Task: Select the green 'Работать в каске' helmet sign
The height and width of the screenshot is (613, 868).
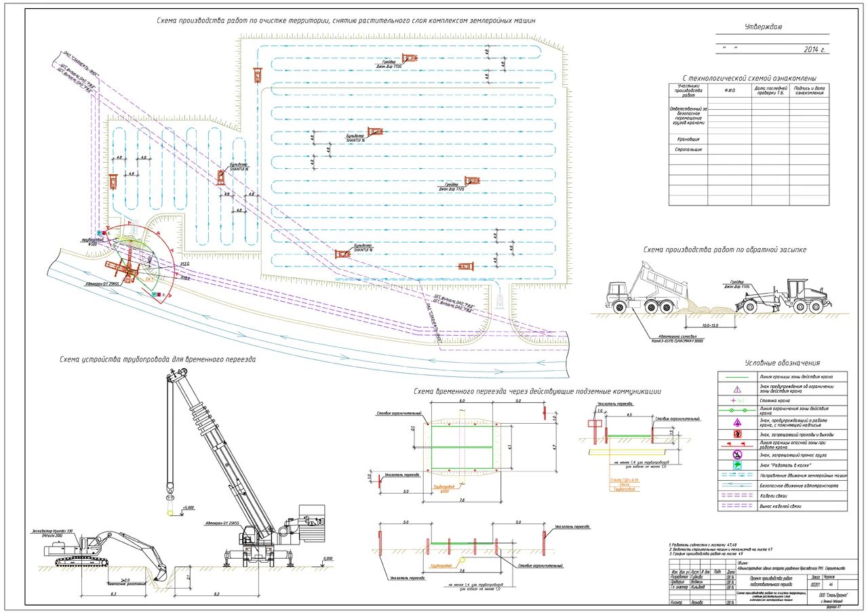Action: (738, 465)
